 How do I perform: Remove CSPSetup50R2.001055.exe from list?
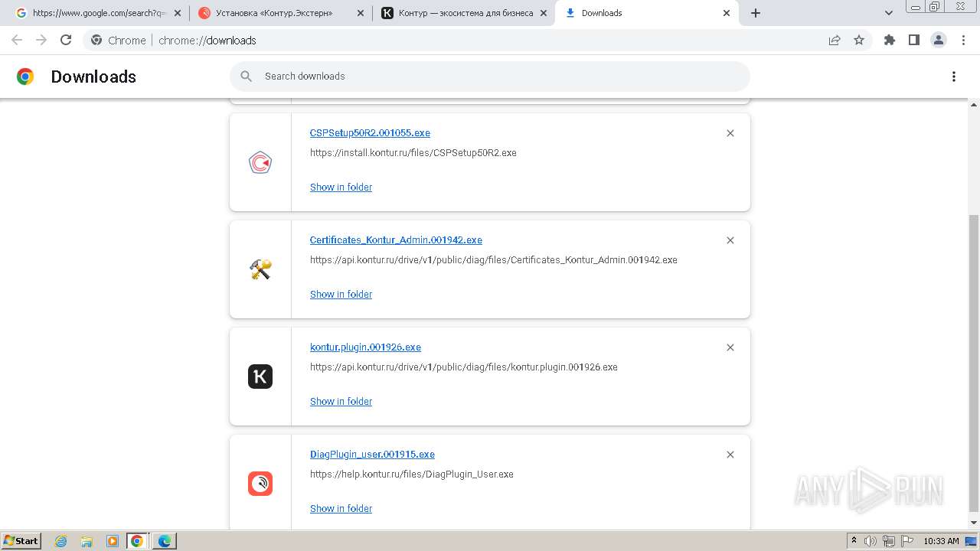730,133
